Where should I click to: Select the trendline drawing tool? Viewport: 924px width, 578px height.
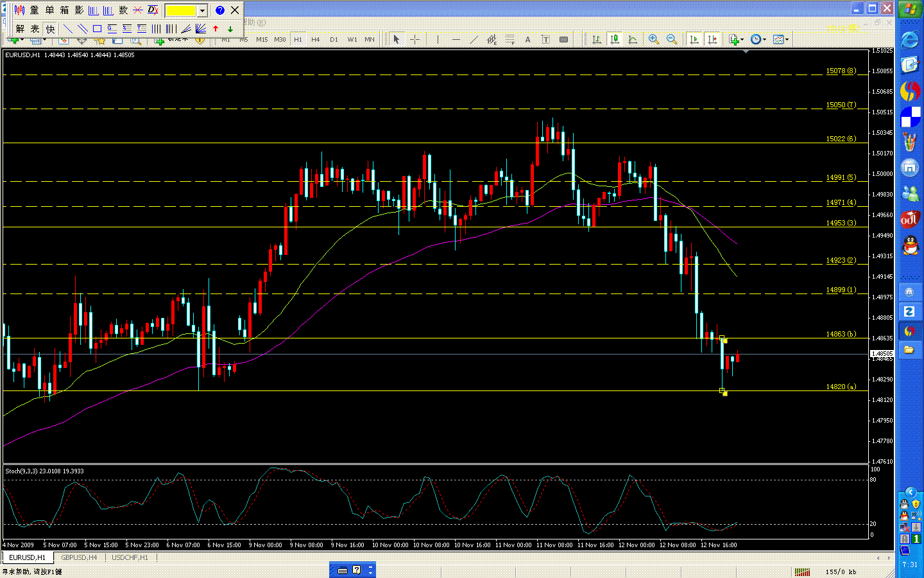474,39
